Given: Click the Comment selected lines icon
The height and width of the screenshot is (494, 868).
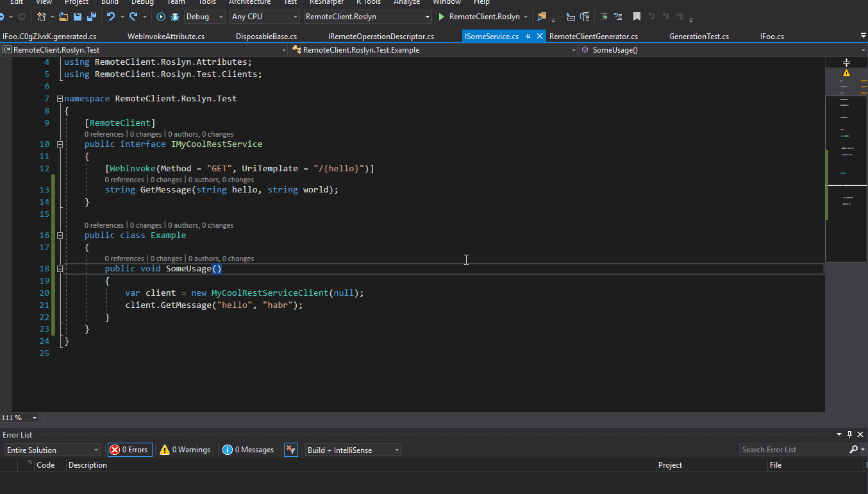Looking at the screenshot, I should click(604, 17).
